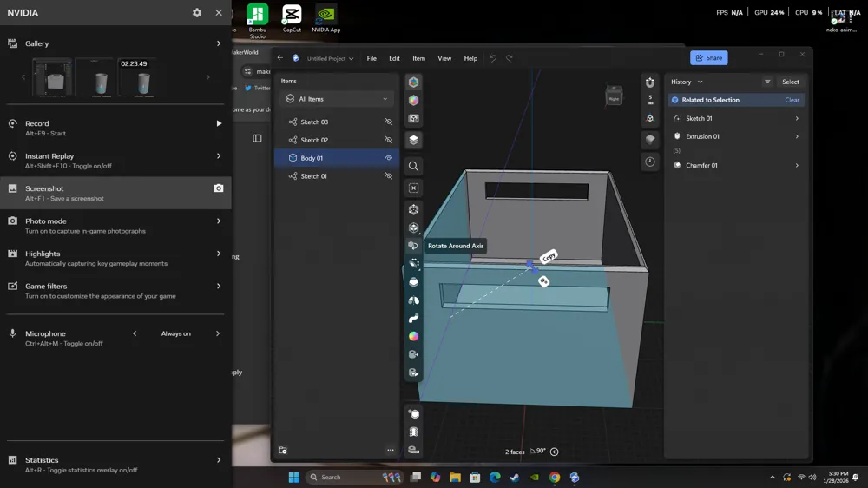
Task: Expand the Extrusion 01 history entry chevron
Action: coord(797,136)
